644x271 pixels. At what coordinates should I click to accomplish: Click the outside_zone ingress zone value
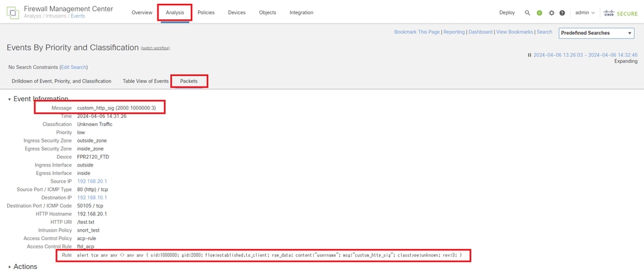(x=92, y=141)
